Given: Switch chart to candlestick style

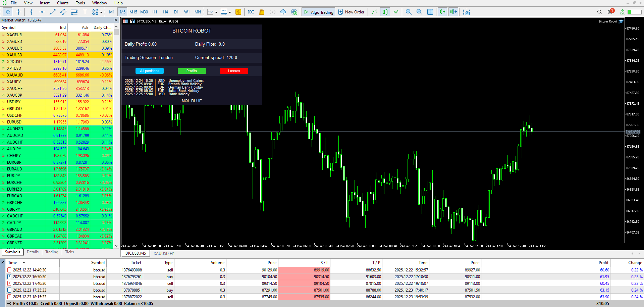Looking at the screenshot, I should 385,12.
